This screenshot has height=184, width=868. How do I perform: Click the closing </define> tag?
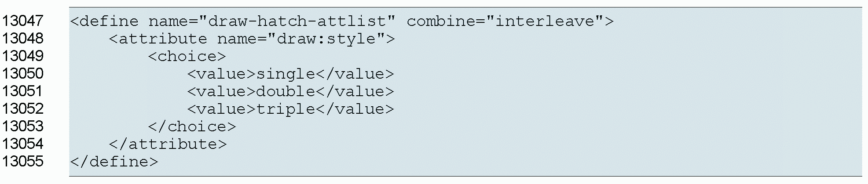[x=114, y=162]
